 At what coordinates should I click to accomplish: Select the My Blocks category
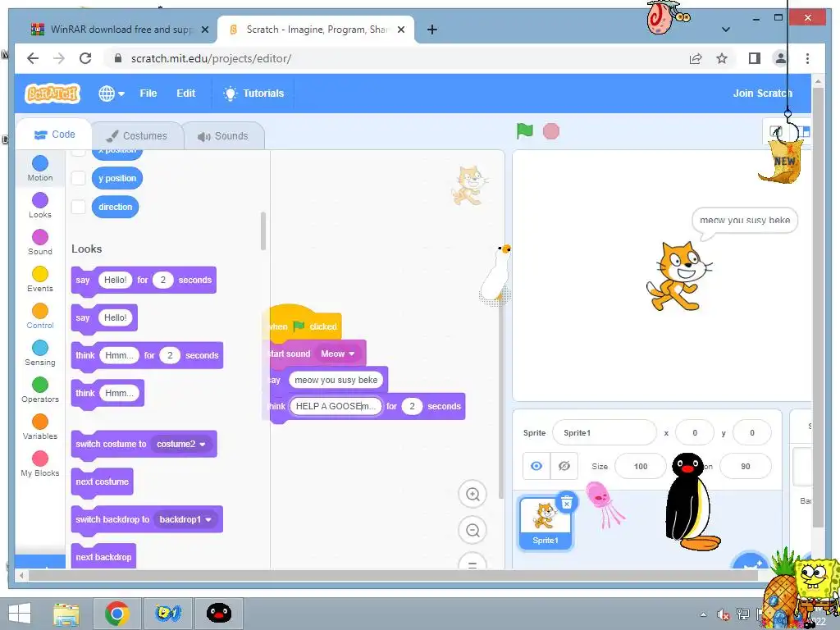pos(40,464)
